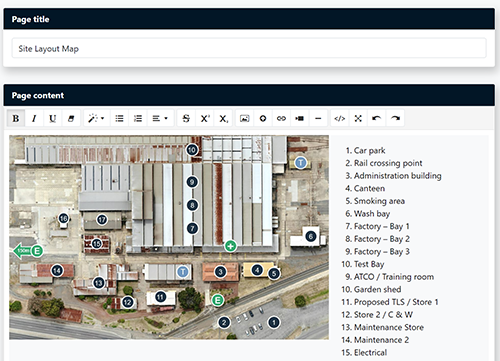Toggle bold formatting

tap(16, 118)
